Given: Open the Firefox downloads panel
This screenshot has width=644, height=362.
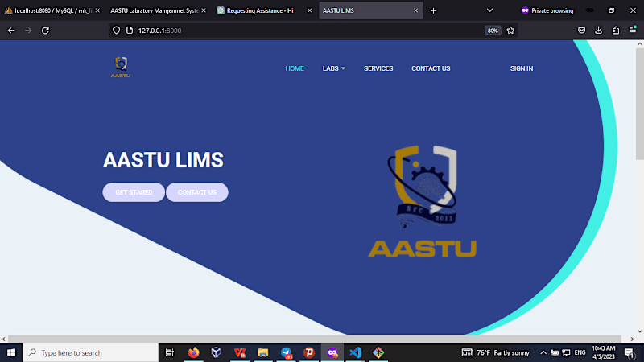Looking at the screenshot, I should pos(598,31).
